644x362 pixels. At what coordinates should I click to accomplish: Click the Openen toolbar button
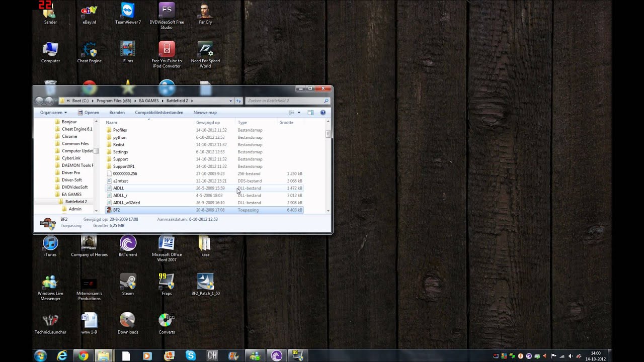[x=88, y=113]
